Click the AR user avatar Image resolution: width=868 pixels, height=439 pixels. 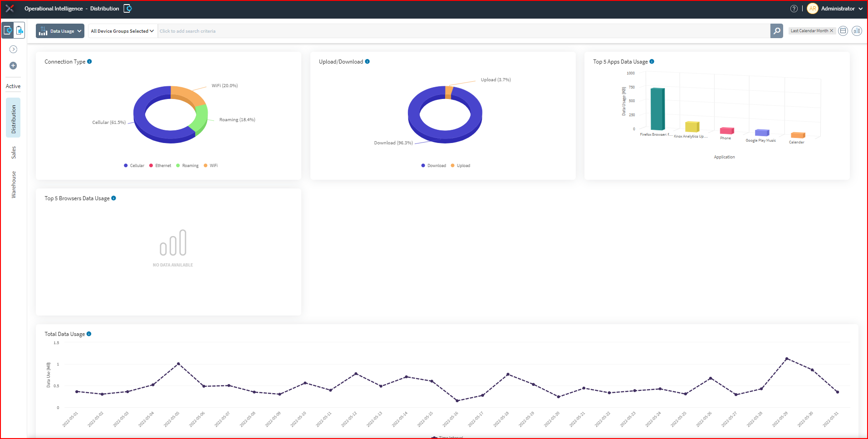click(x=813, y=9)
